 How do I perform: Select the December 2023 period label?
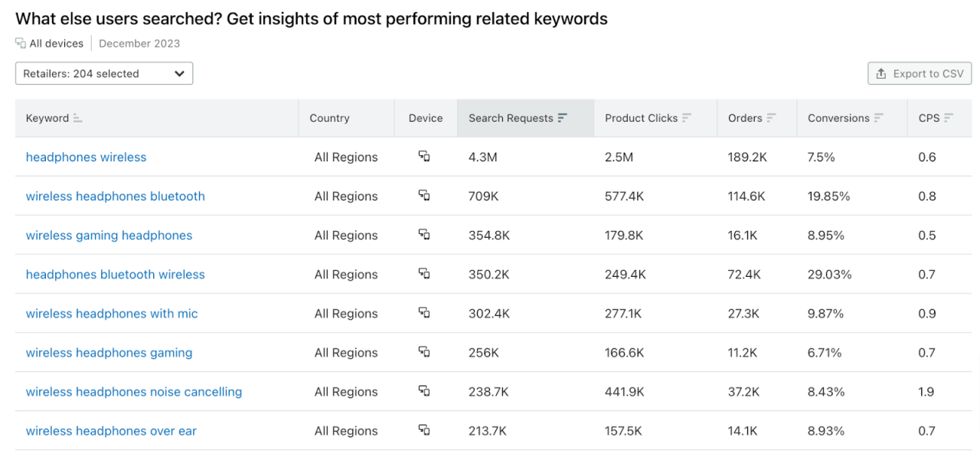(139, 43)
